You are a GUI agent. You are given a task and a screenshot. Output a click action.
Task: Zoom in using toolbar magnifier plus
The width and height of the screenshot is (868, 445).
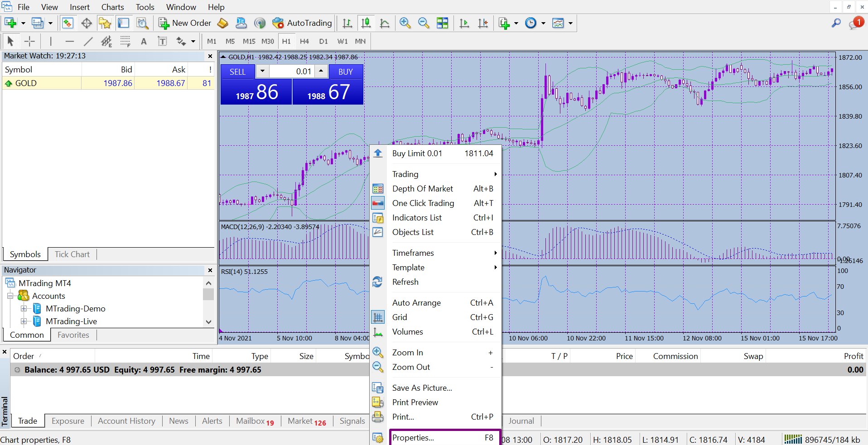coord(405,23)
